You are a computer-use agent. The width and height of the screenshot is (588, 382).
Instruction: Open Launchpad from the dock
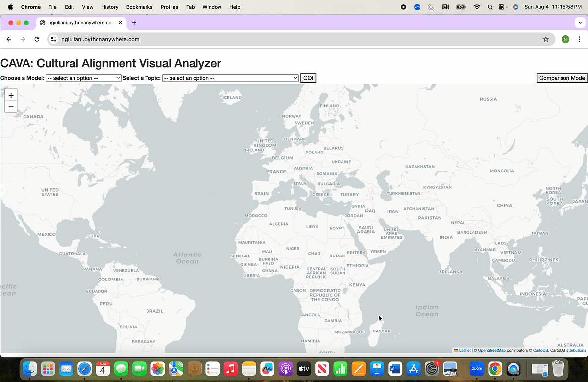click(48, 368)
